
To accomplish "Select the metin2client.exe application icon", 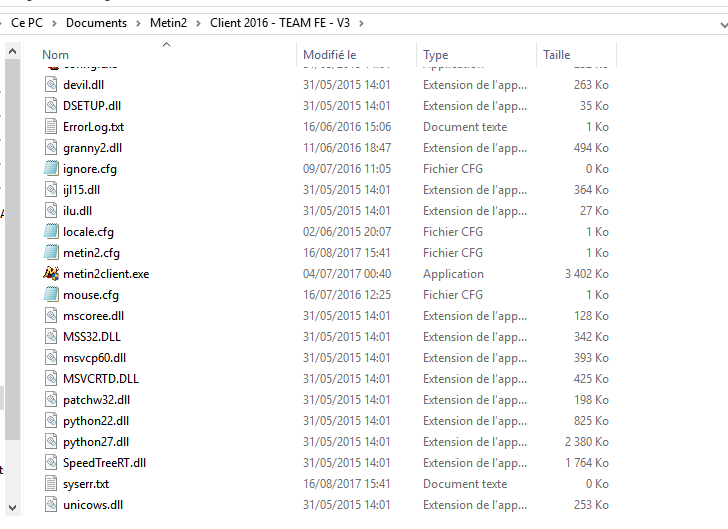I will [x=51, y=273].
